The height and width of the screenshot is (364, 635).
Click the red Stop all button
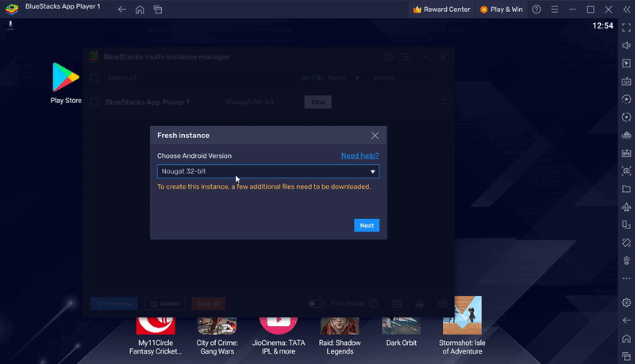click(x=209, y=304)
